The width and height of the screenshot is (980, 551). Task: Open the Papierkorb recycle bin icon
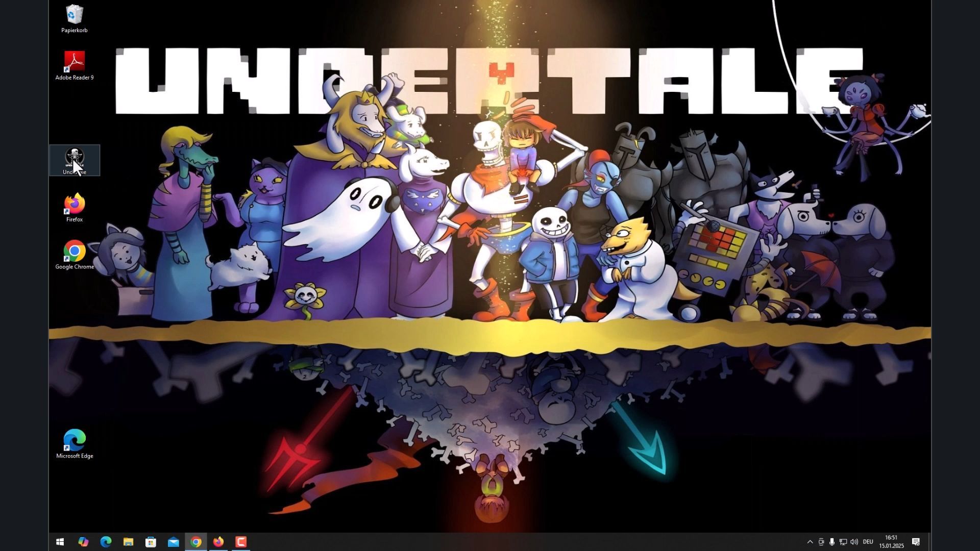75,19
